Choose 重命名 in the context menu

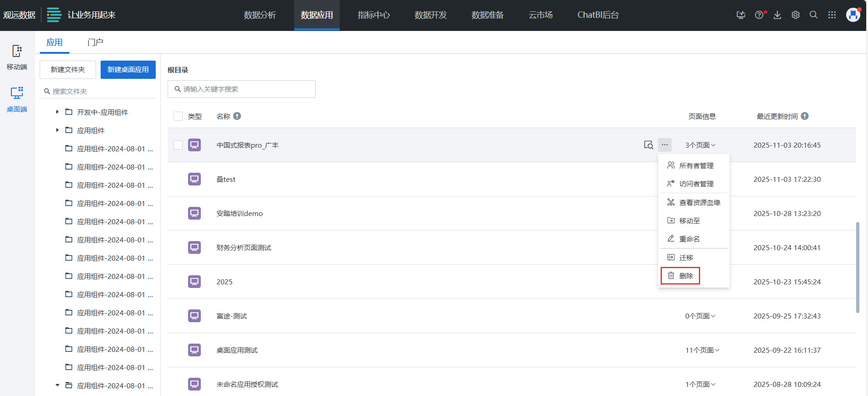coord(689,239)
